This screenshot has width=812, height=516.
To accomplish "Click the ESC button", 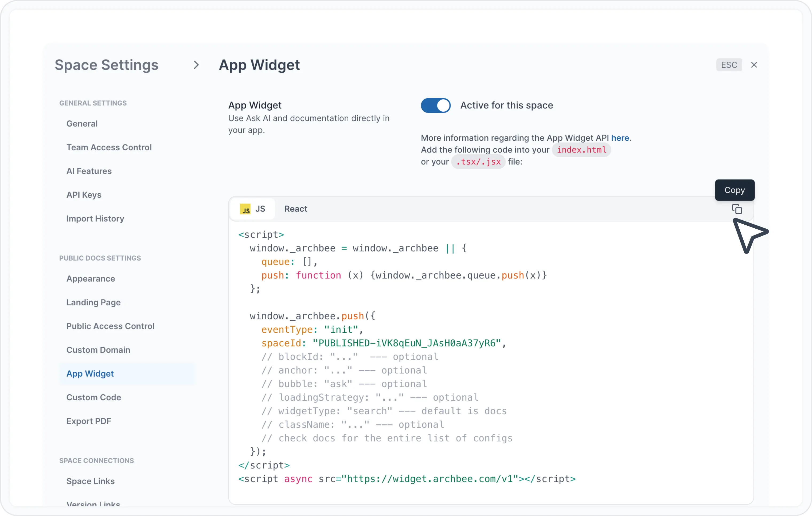I will [x=729, y=65].
